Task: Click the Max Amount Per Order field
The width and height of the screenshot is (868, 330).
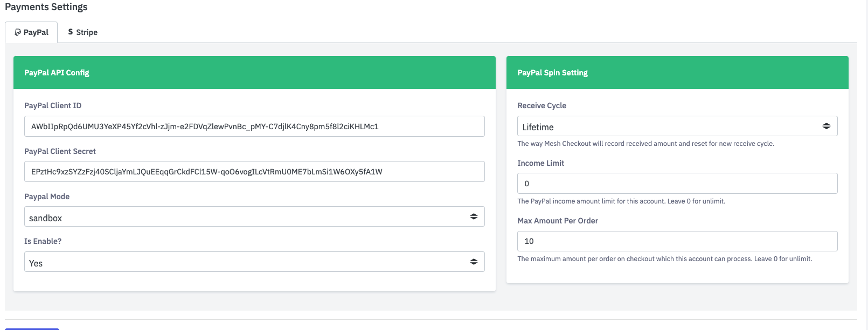Action: 677,241
